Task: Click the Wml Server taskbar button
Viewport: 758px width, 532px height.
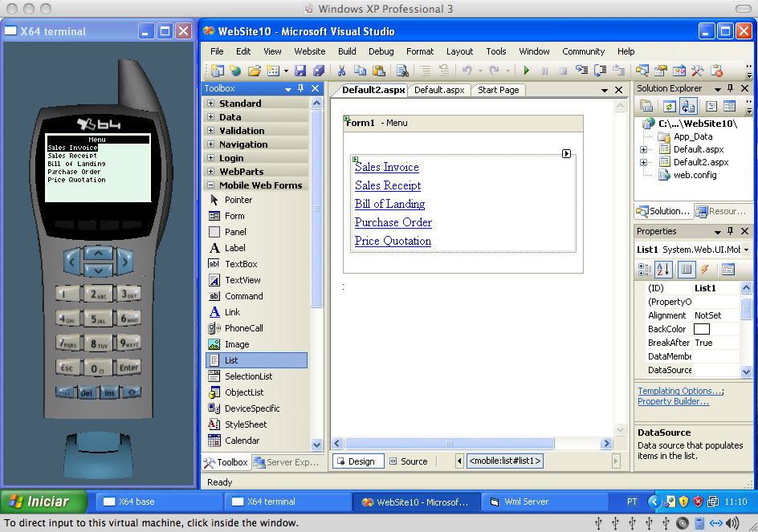Action: [x=544, y=502]
